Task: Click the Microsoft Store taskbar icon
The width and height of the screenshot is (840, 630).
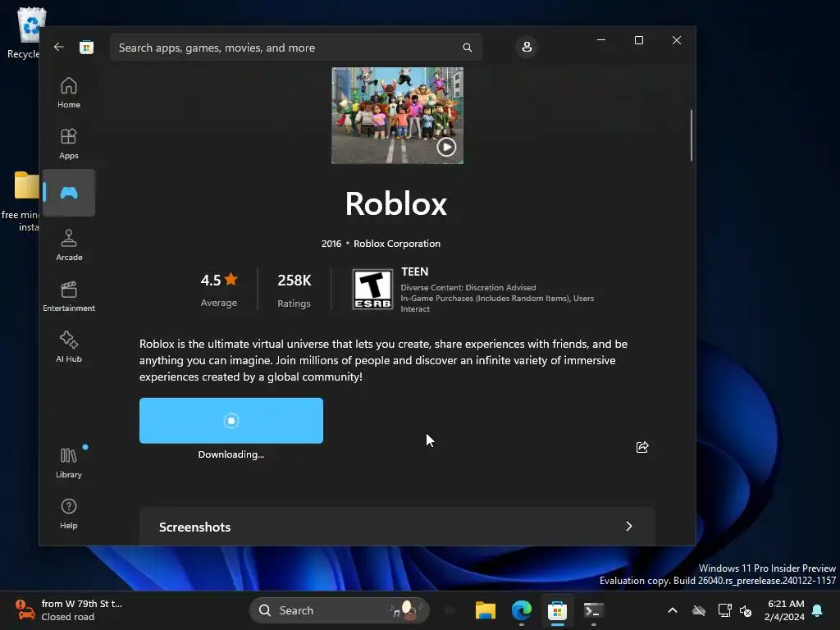Action: (557, 610)
